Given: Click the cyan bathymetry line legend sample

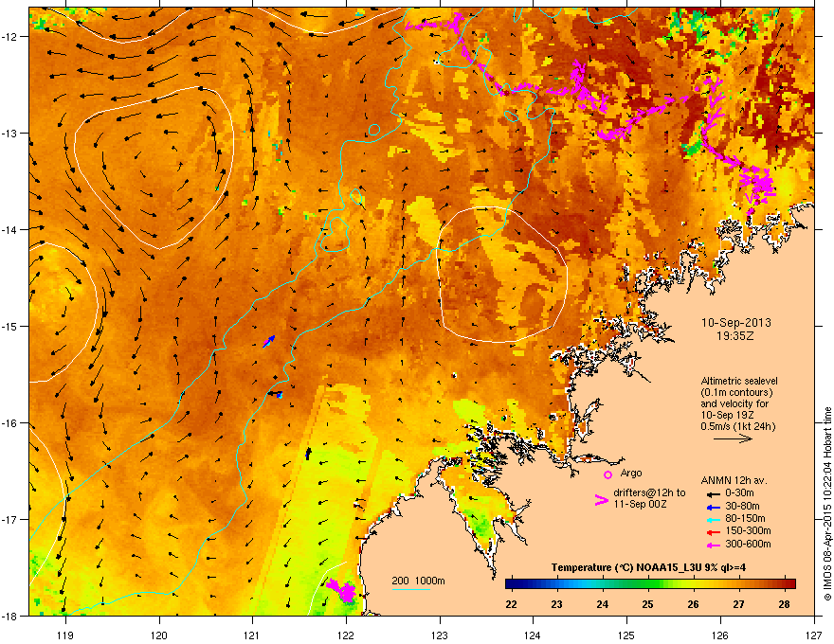Looking at the screenshot, I should (410, 589).
